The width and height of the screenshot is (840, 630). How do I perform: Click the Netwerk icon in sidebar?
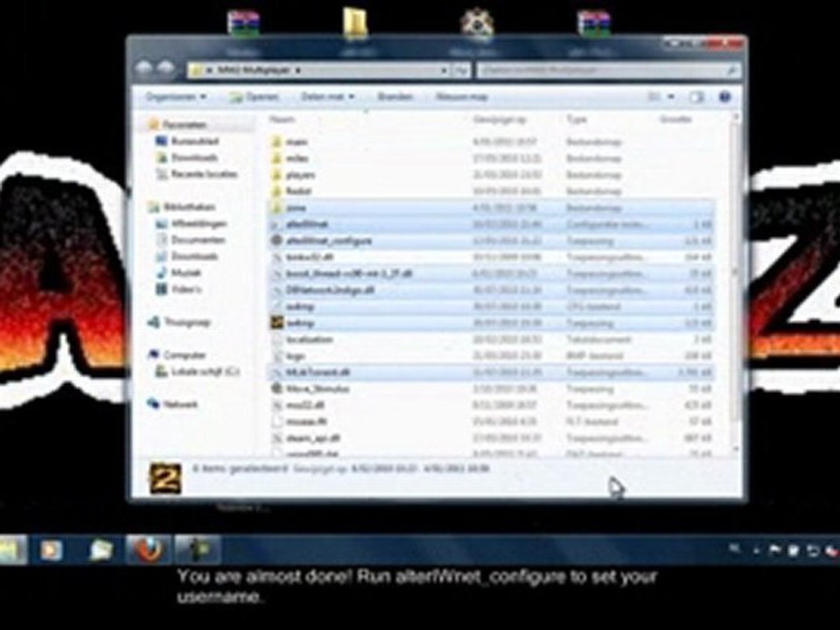(154, 404)
